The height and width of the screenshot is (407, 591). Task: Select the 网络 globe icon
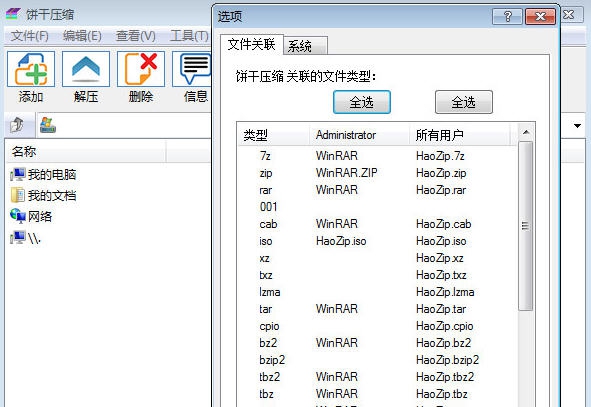(17, 216)
